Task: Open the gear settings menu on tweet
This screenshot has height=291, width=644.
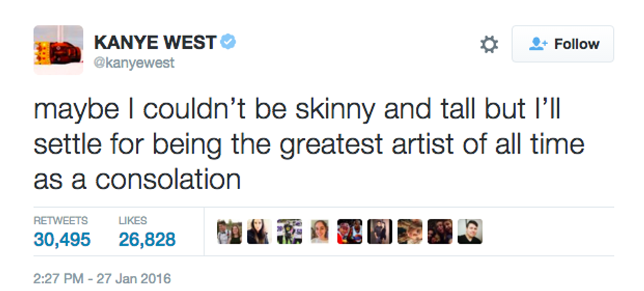Action: (x=489, y=45)
